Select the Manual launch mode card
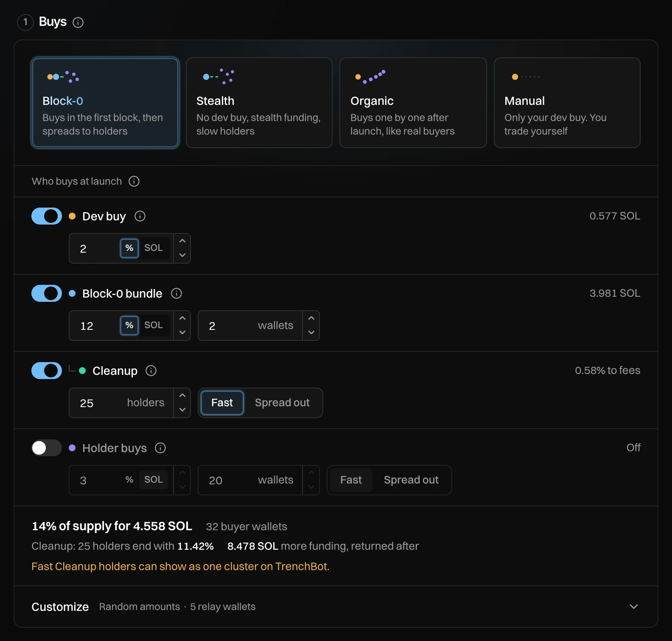The height and width of the screenshot is (641, 672). coord(567,103)
